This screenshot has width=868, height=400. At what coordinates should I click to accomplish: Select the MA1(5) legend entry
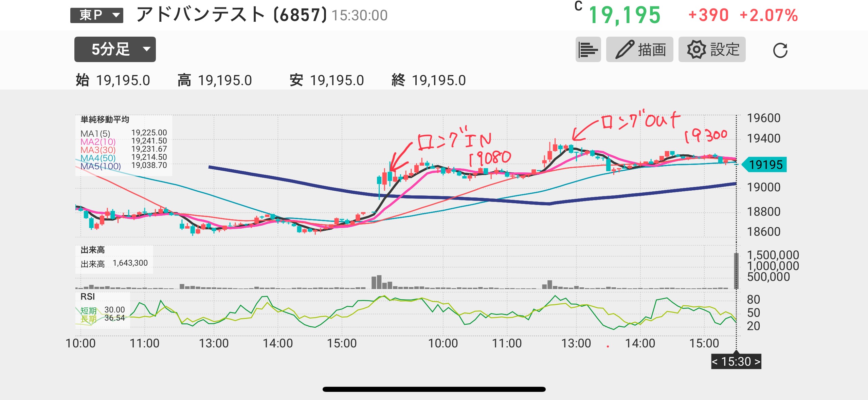tap(95, 133)
